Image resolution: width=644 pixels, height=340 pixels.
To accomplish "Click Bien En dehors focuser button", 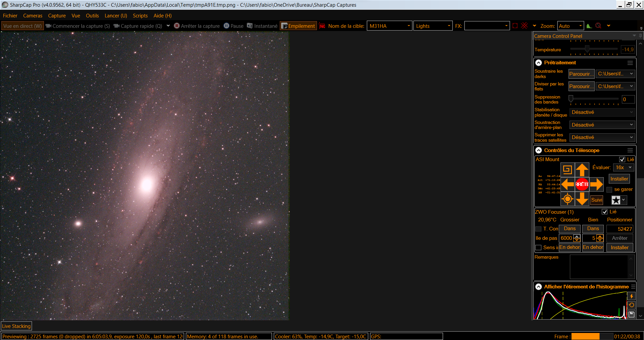I will [x=593, y=248].
